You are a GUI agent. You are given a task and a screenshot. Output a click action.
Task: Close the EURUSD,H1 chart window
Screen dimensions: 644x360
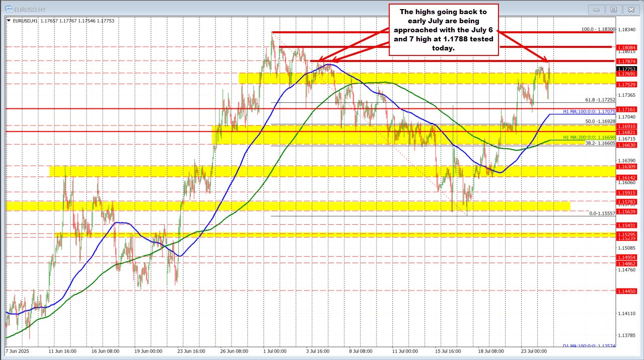pos(630,9)
